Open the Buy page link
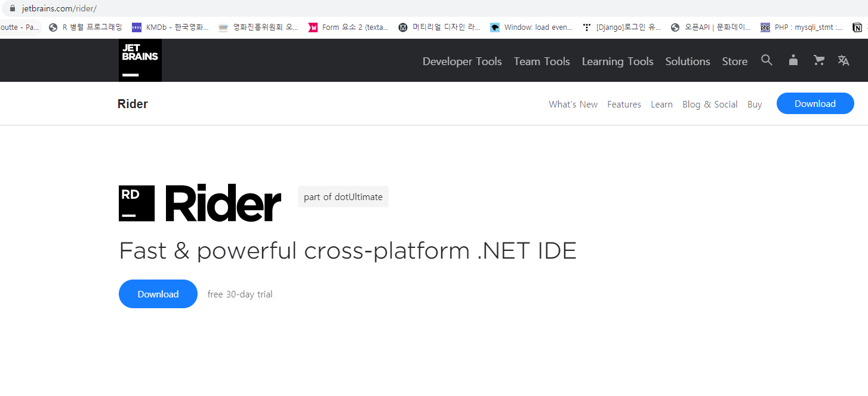Image resolution: width=868 pixels, height=396 pixels. [755, 104]
